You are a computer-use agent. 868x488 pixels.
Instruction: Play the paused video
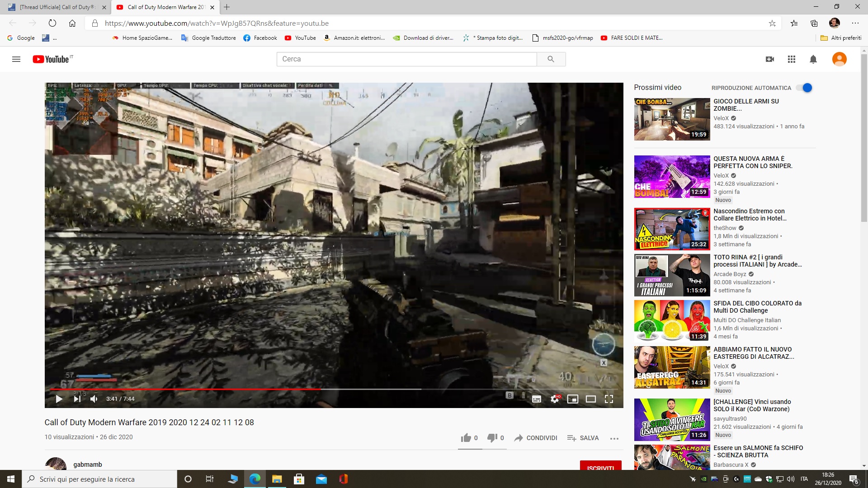click(59, 399)
